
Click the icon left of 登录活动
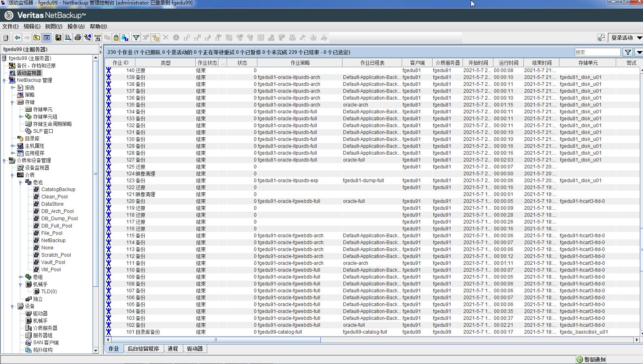601,38
